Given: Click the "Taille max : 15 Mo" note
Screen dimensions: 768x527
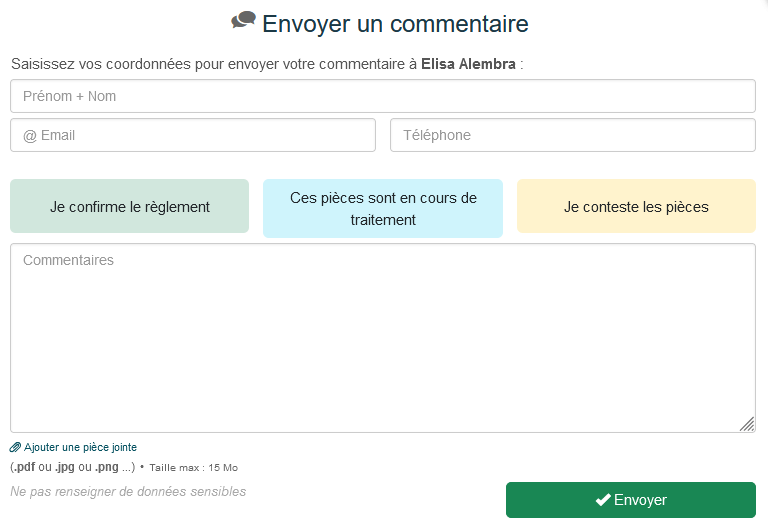Looking at the screenshot, I should coord(193,467).
